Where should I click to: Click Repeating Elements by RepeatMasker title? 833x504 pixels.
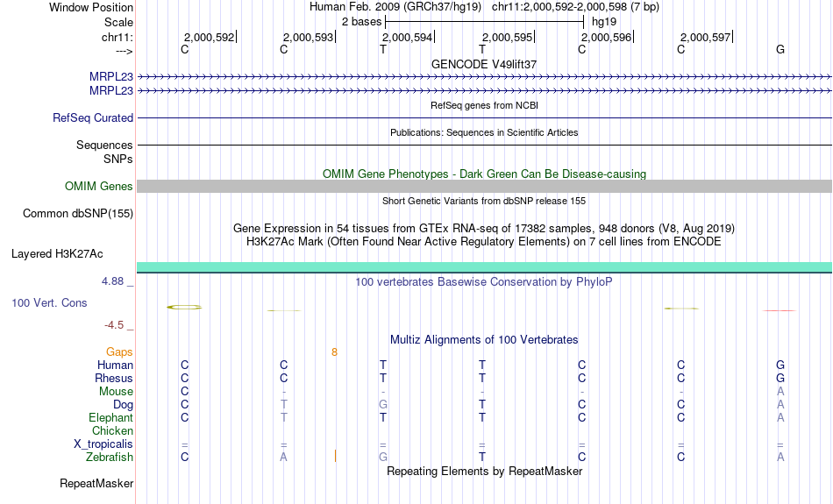tap(484, 471)
